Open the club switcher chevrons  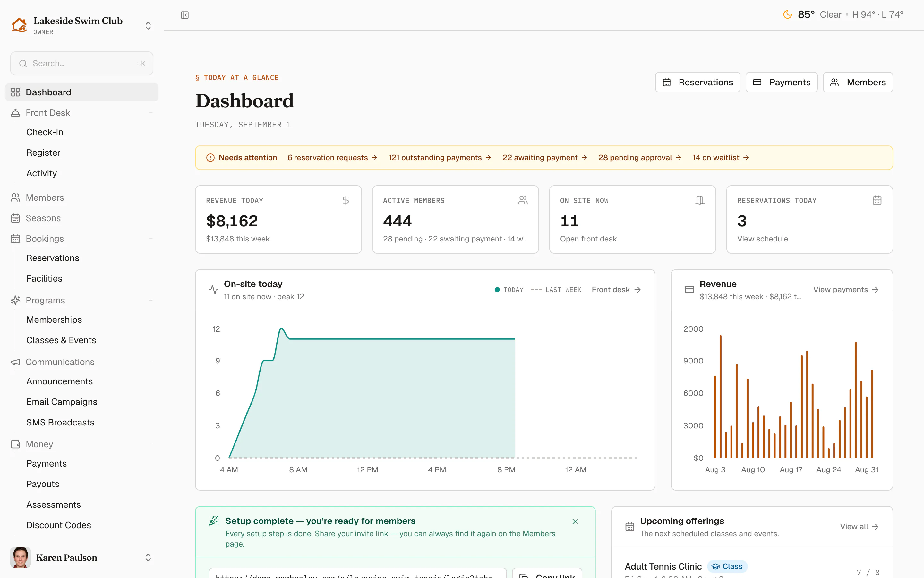[x=148, y=26]
